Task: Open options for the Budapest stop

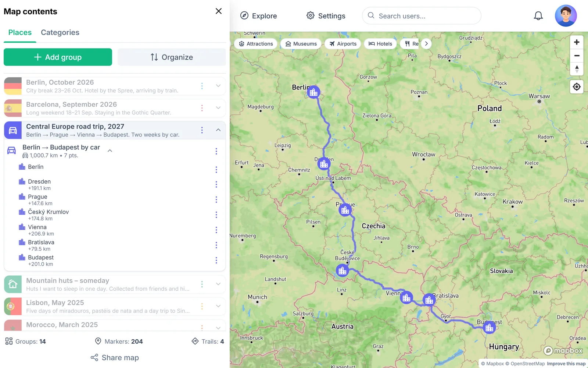Action: (x=216, y=260)
